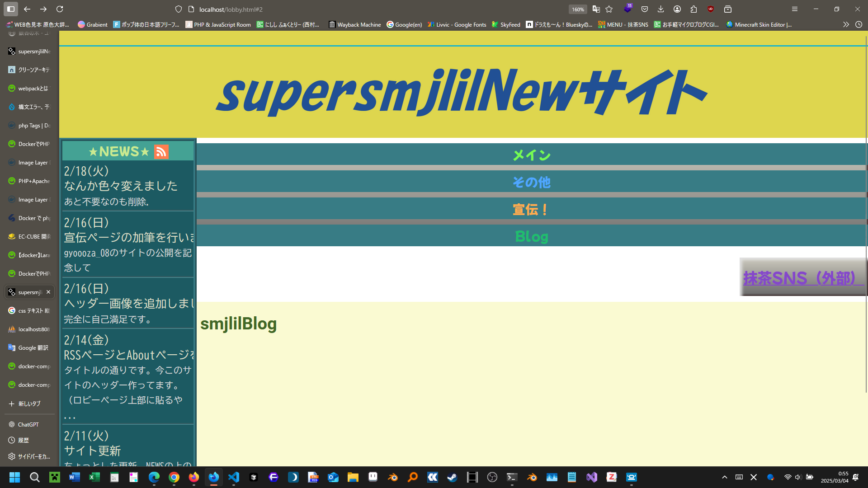Click the RSS feed icon beside NEWS
868x488 pixels.
pos(161,151)
